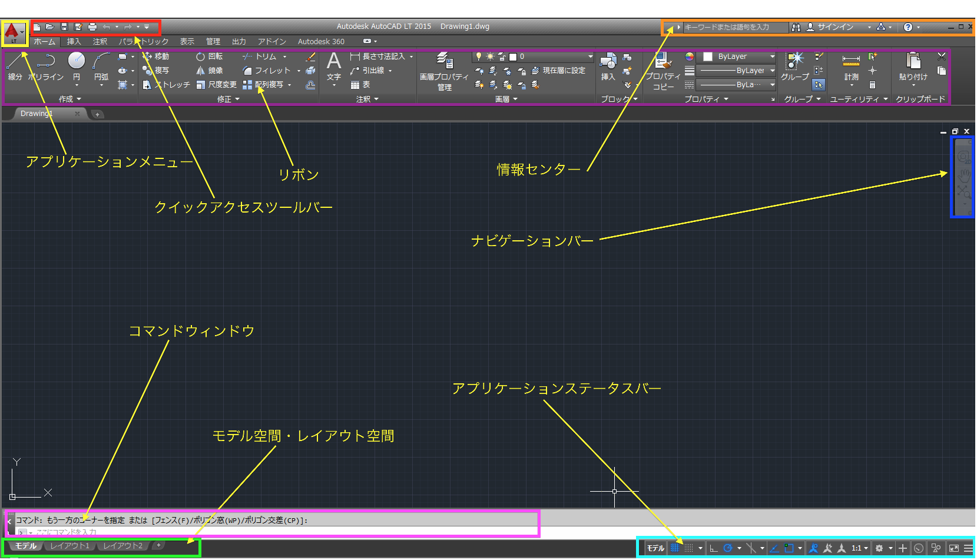
Task: Select the Line (線分) tool
Action: tap(15, 67)
